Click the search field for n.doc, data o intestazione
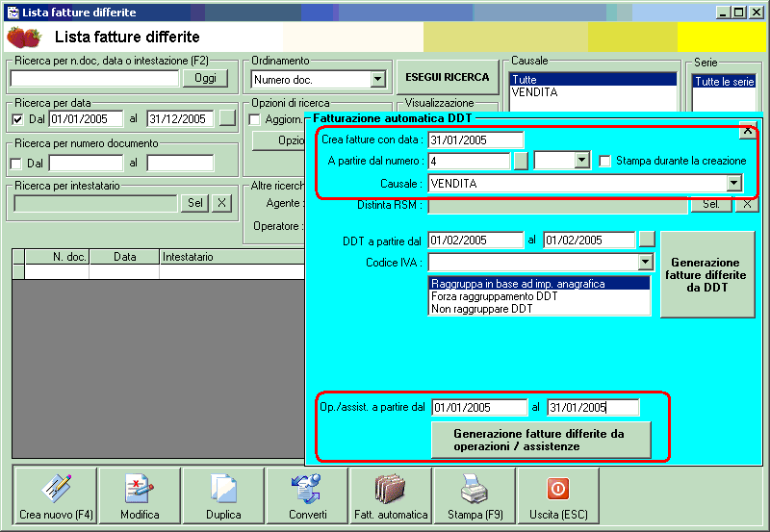This screenshot has width=770, height=532. pos(94,78)
